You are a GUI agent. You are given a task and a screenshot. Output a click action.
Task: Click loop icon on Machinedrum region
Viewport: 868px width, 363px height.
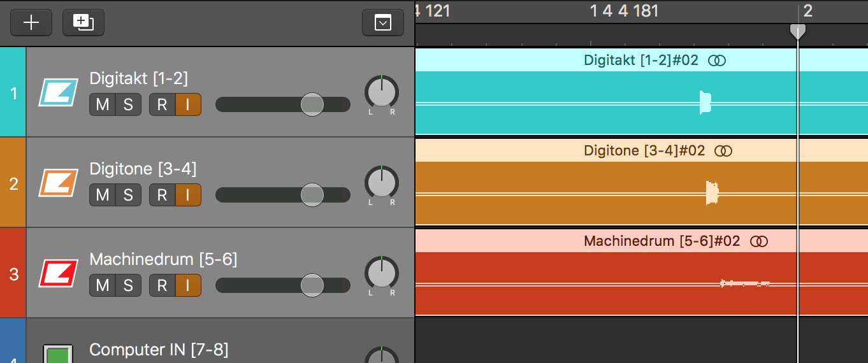(x=758, y=241)
